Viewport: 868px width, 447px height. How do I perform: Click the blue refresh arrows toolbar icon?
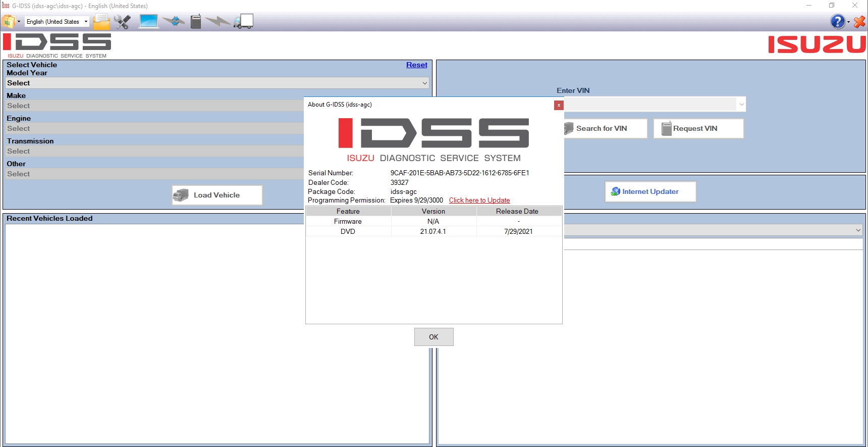[x=174, y=21]
